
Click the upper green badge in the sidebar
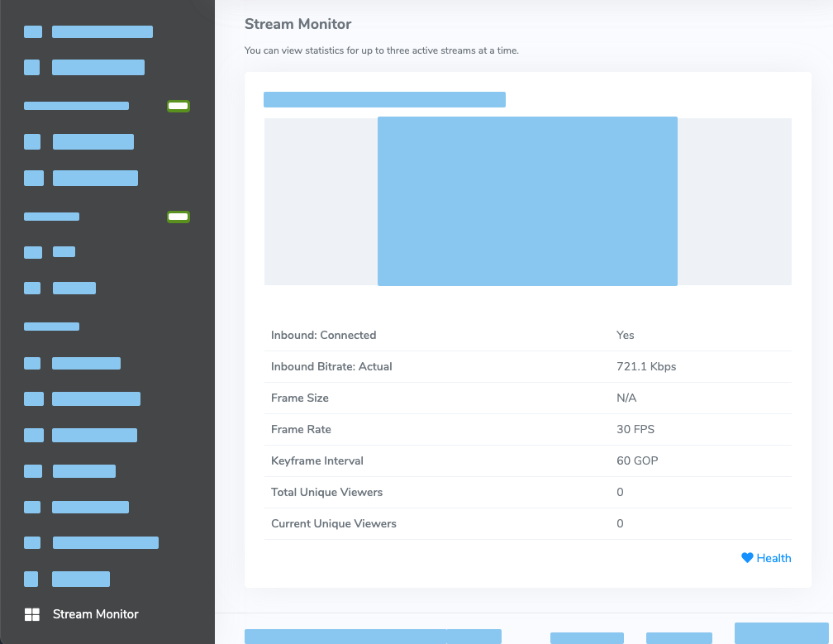178,107
